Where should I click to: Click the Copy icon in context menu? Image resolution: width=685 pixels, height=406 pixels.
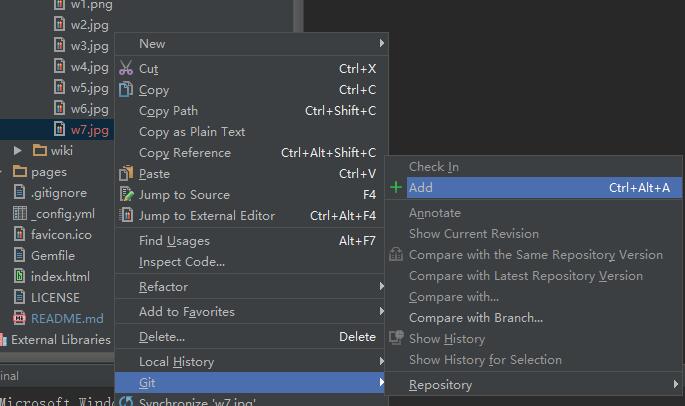pos(126,90)
